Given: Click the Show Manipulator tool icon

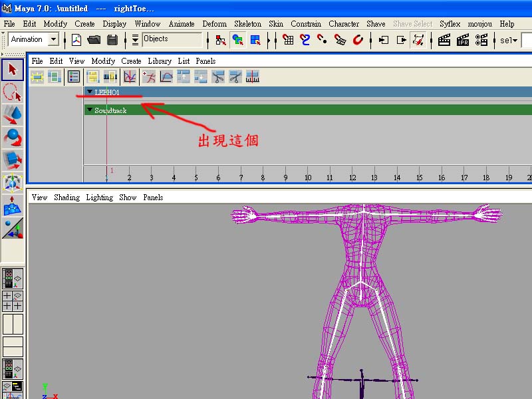Looking at the screenshot, I should coord(13,228).
